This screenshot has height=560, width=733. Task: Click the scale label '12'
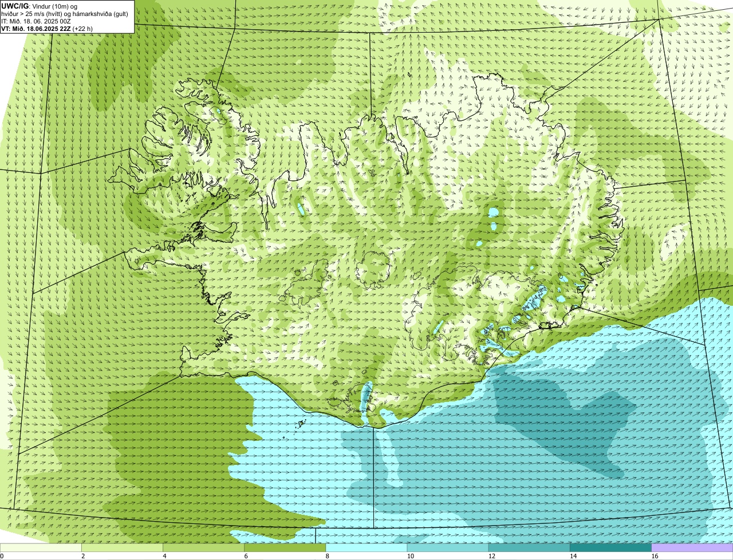coord(491,556)
